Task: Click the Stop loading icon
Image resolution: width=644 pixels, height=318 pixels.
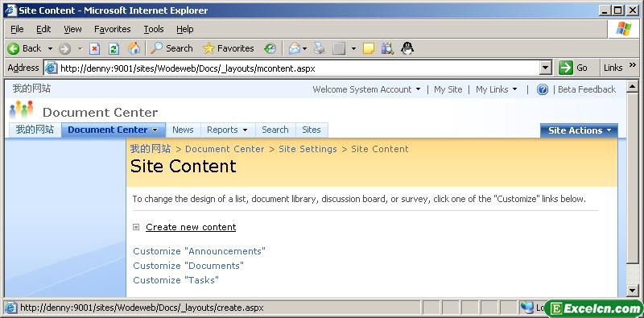Action: (x=95, y=49)
